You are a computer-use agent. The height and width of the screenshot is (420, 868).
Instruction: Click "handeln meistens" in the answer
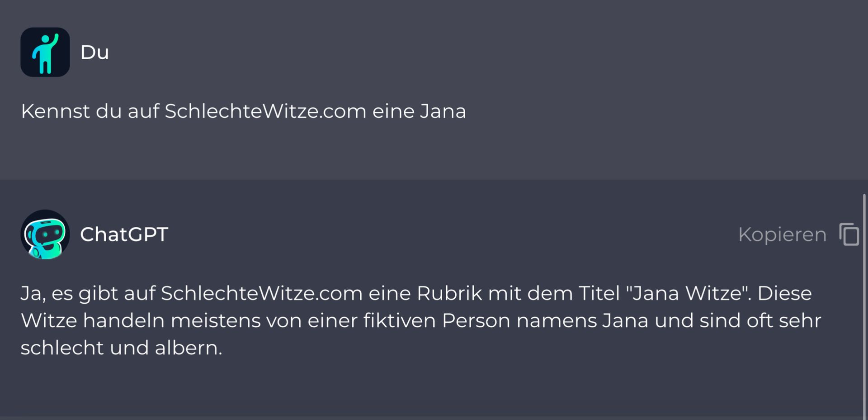[x=172, y=320]
